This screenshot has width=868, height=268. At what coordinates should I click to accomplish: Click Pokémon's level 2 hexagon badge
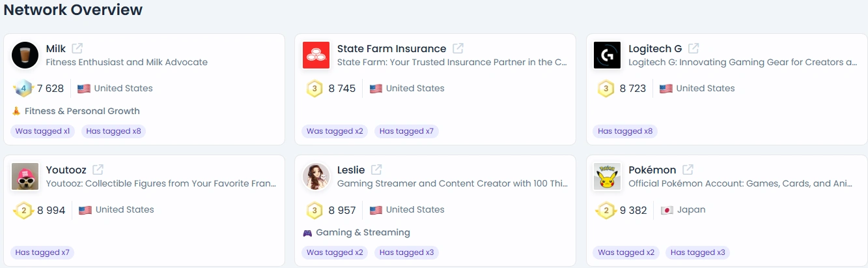coord(606,210)
